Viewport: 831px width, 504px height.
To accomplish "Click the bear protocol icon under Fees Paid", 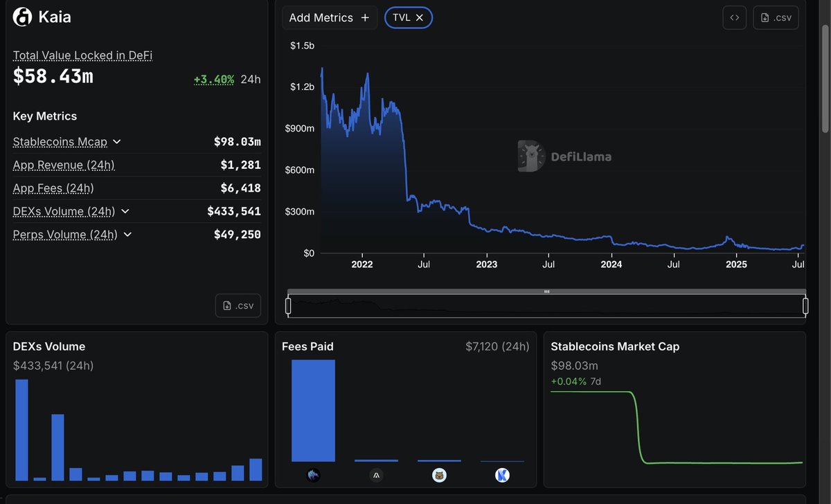I will click(x=439, y=475).
